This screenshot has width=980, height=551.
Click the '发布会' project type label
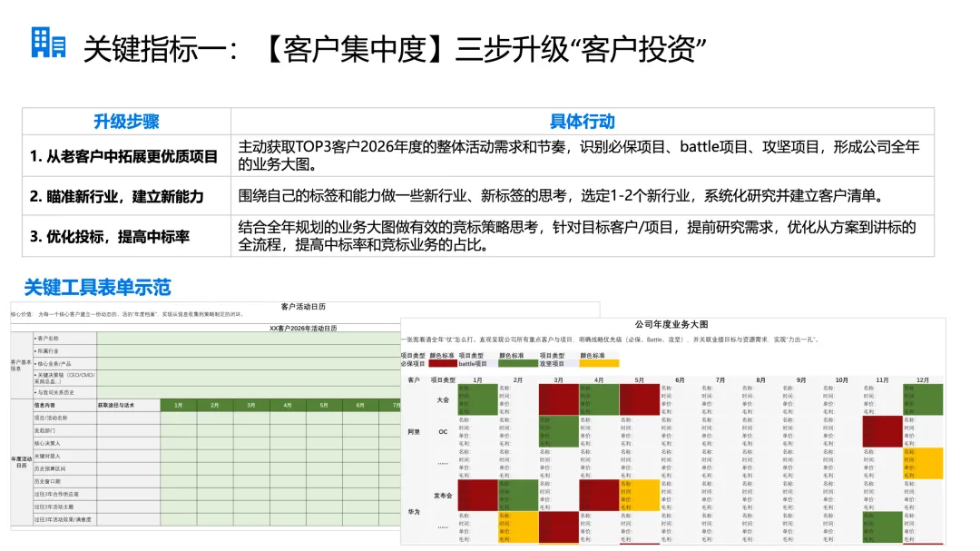[x=443, y=496]
